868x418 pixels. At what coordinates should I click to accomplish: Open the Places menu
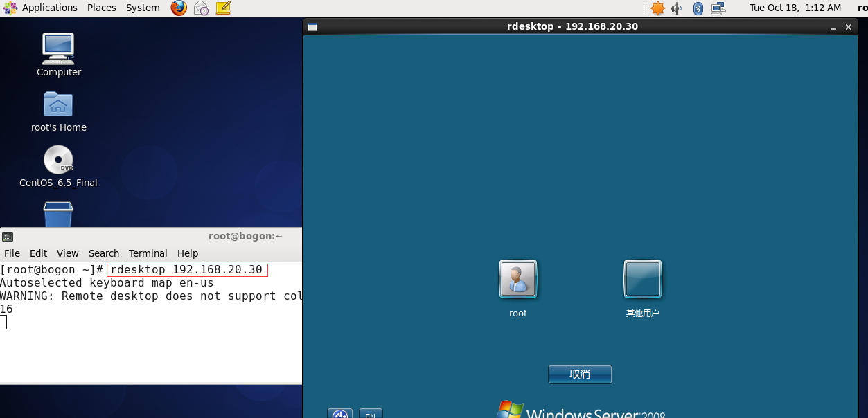pyautogui.click(x=102, y=8)
